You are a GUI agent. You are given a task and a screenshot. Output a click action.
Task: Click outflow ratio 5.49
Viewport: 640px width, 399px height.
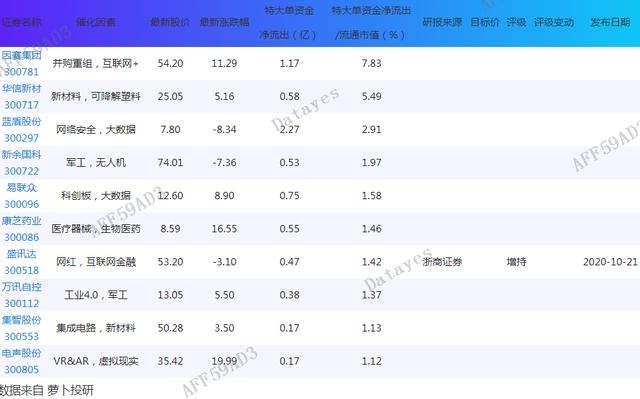click(371, 96)
